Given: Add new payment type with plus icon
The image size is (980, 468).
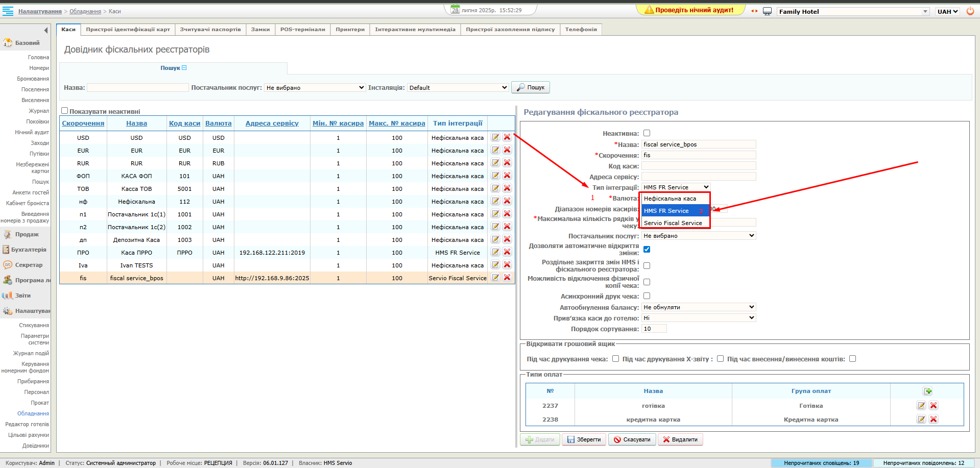Looking at the screenshot, I should click(x=927, y=391).
